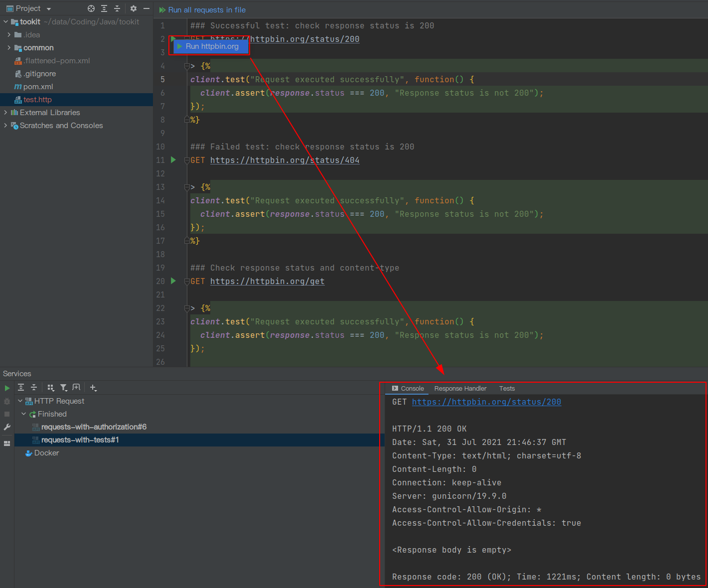Switch to the Response Handler tab
The width and height of the screenshot is (708, 588).
(x=460, y=388)
